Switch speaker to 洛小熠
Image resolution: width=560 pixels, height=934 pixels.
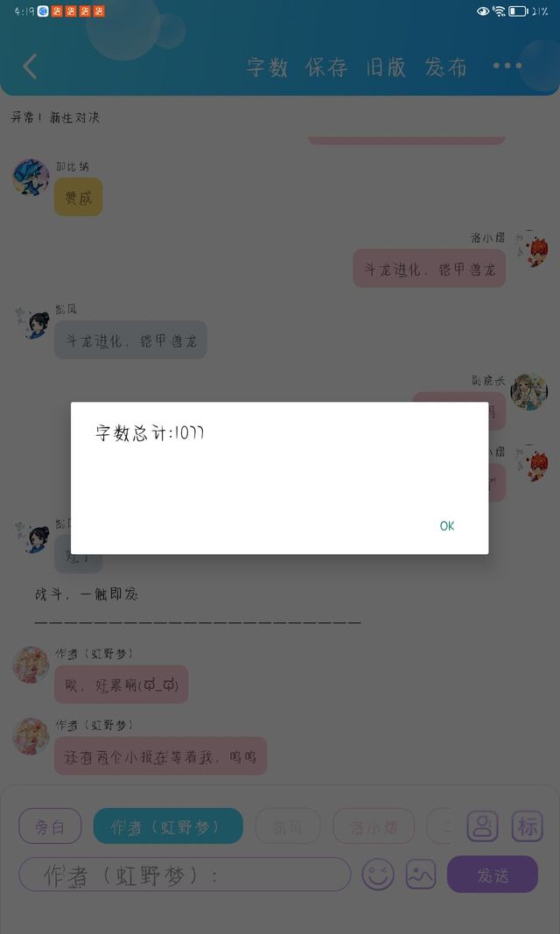[x=373, y=825]
